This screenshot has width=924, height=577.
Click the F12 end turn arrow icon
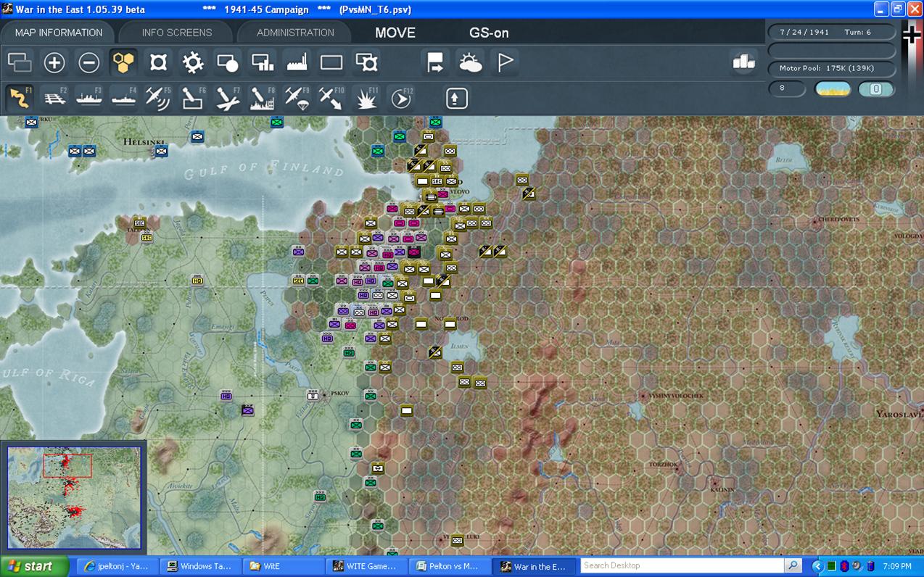click(x=401, y=98)
